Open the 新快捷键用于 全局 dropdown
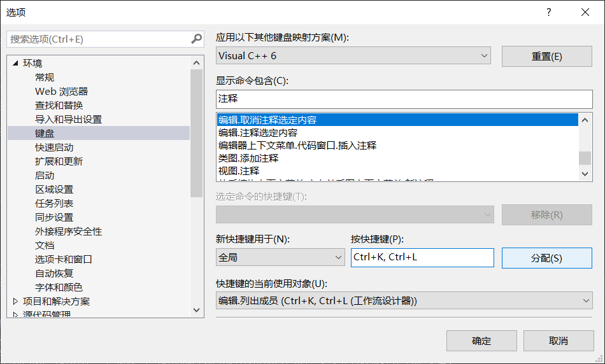Screen dimensions: 605x364 pyautogui.click(x=280, y=257)
